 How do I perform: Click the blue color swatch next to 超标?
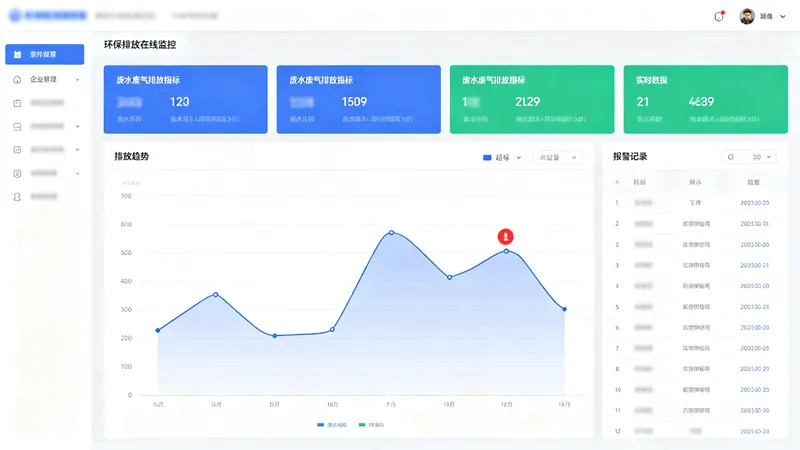487,158
